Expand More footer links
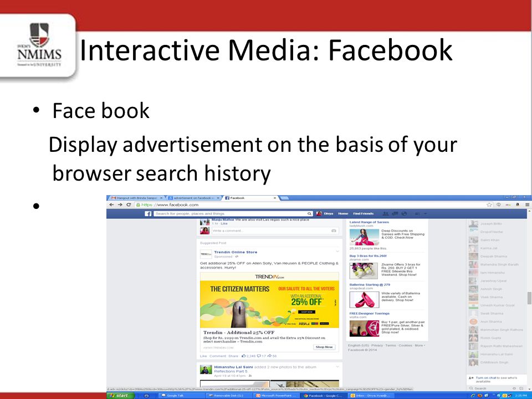 pyautogui.click(x=420, y=345)
